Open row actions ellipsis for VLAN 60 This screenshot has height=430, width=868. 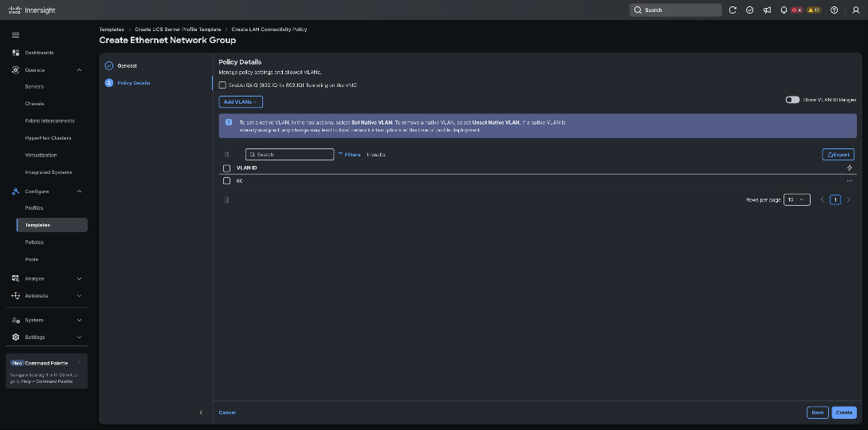point(849,181)
